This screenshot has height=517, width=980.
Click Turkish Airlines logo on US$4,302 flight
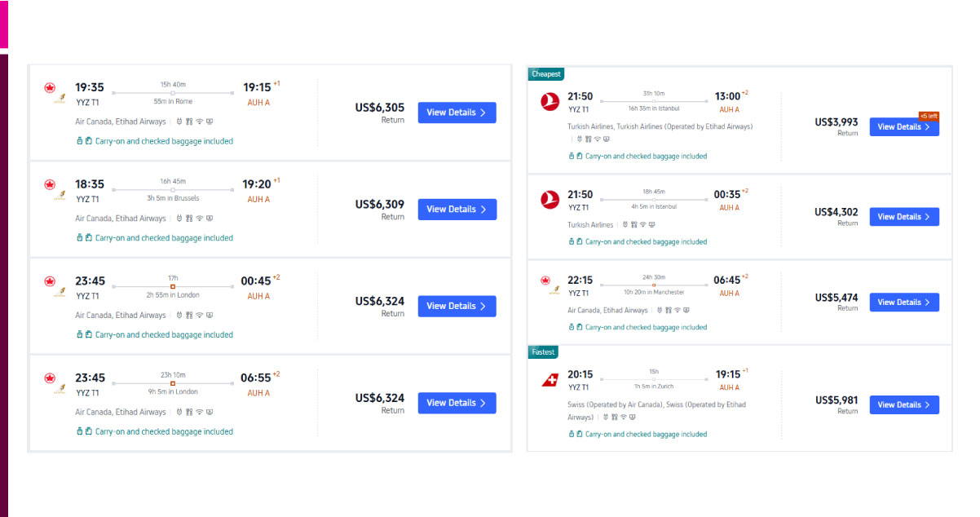[x=550, y=199]
